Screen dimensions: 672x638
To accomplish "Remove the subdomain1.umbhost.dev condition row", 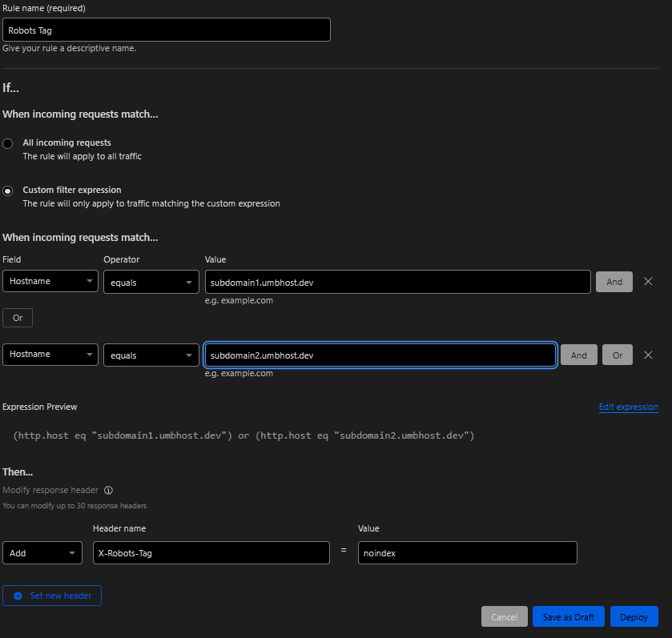I will point(648,281).
